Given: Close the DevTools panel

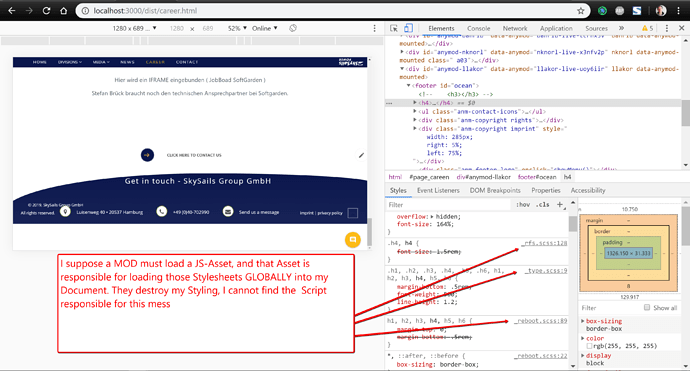Looking at the screenshot, I should pyautogui.click(x=682, y=28).
